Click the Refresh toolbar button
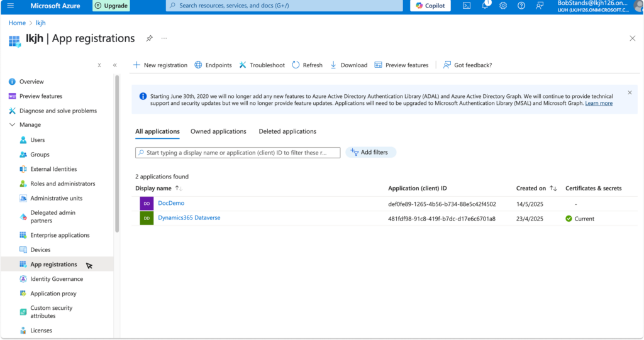644x340 pixels. tap(308, 65)
